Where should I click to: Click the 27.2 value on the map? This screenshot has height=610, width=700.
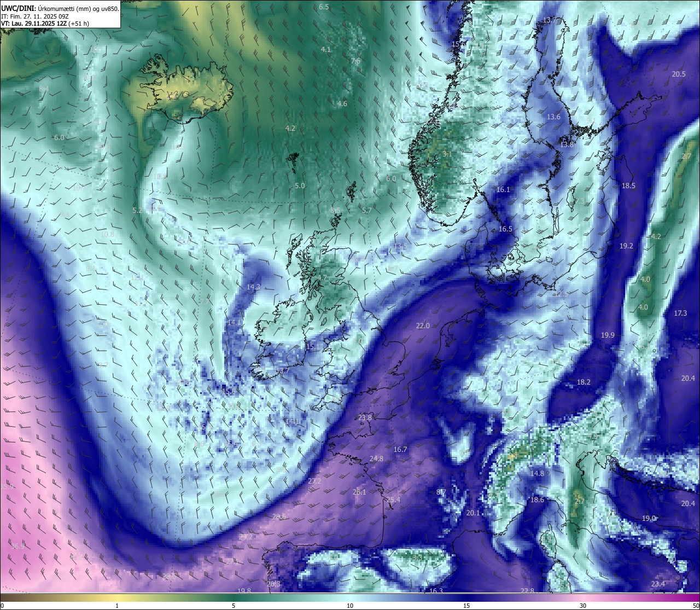coord(314,481)
